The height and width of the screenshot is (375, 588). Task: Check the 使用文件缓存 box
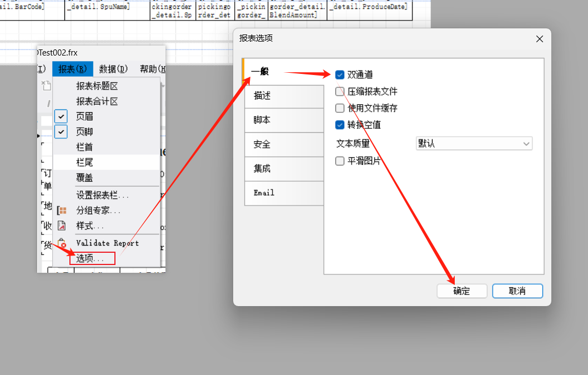pyautogui.click(x=339, y=107)
